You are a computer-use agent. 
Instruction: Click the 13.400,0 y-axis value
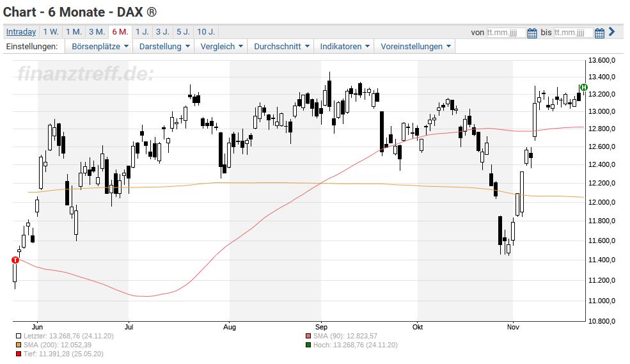(x=601, y=77)
